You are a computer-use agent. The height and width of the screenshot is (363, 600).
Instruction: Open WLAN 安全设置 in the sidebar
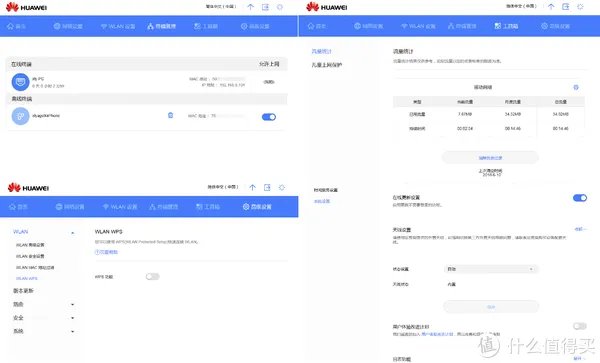point(30,256)
